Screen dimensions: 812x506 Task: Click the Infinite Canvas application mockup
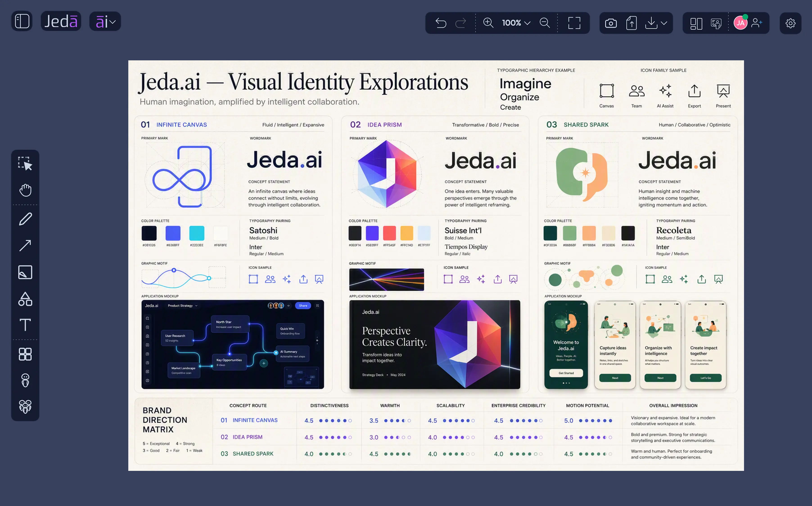coord(232,344)
